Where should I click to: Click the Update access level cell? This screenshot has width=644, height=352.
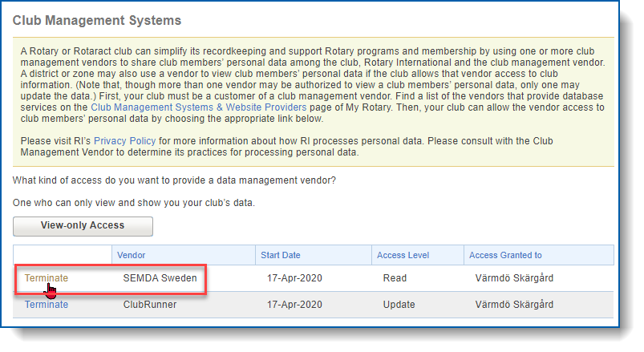(x=399, y=305)
